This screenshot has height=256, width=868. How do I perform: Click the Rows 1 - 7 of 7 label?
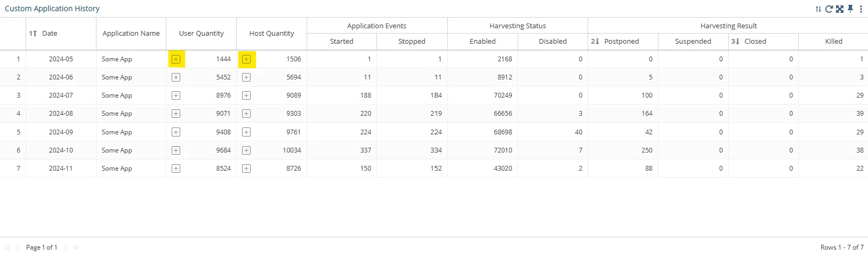pyautogui.click(x=842, y=247)
